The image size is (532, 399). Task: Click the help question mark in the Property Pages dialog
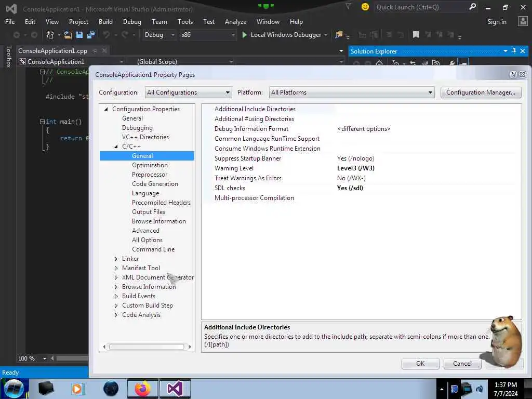point(513,75)
